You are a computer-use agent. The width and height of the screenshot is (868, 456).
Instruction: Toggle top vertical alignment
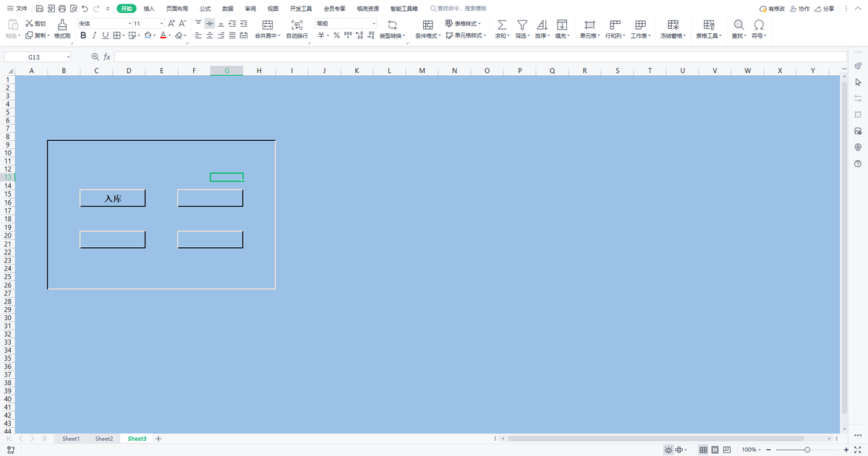pos(198,24)
